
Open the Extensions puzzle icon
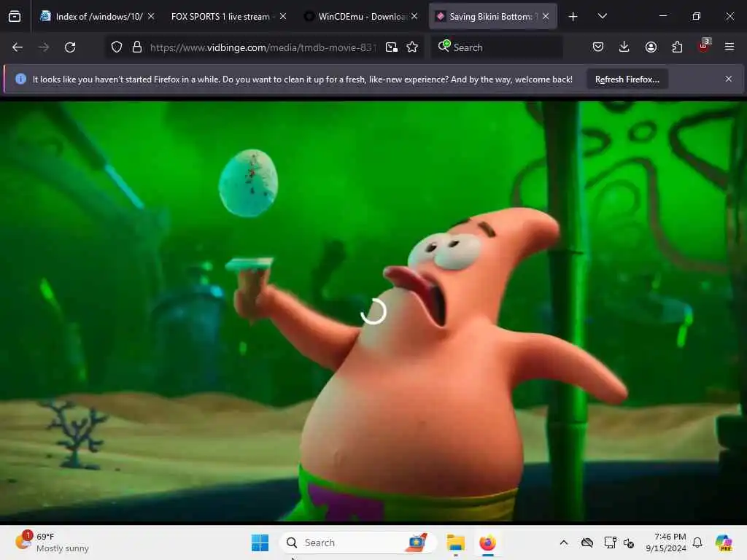click(x=677, y=47)
